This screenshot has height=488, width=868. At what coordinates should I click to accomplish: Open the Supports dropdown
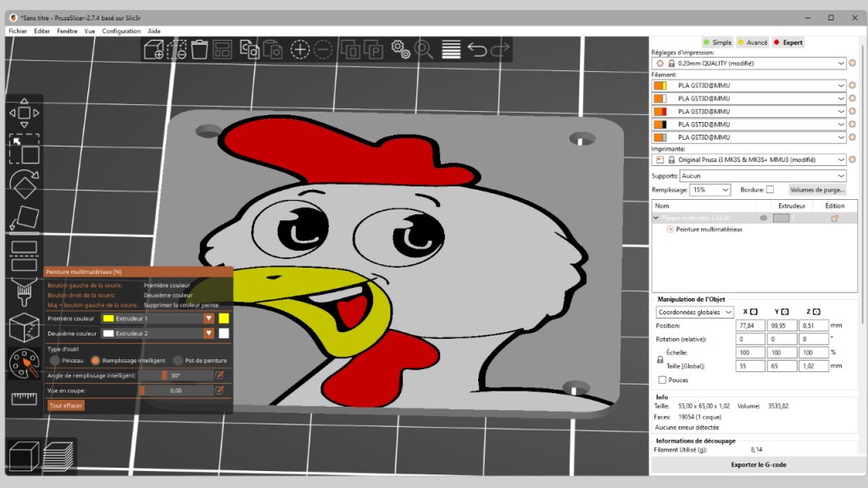coord(762,176)
